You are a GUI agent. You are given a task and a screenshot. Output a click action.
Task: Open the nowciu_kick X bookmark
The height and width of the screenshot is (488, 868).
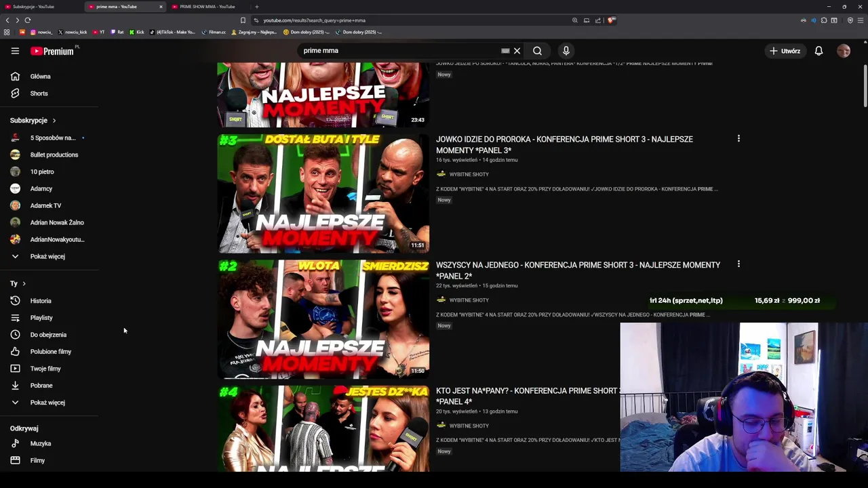click(73, 32)
